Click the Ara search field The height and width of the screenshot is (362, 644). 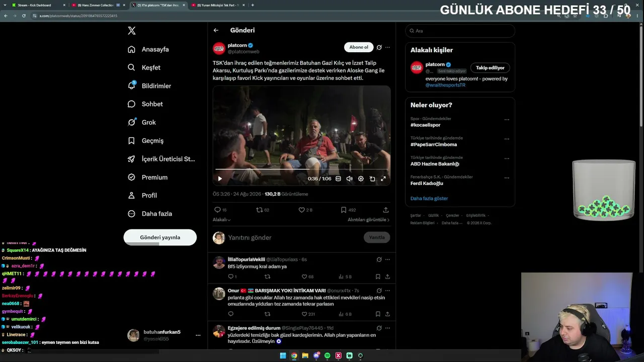point(460,31)
